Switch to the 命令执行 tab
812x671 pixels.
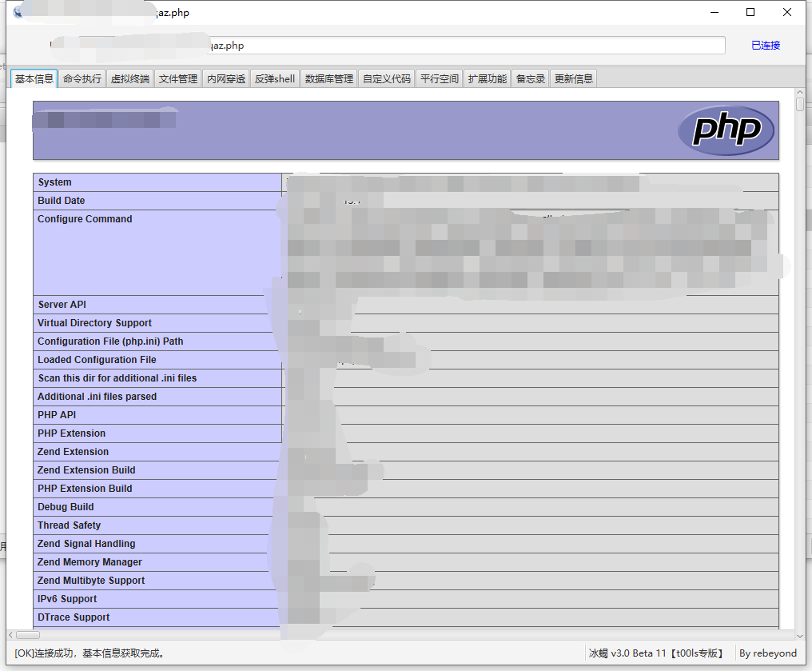pos(81,78)
